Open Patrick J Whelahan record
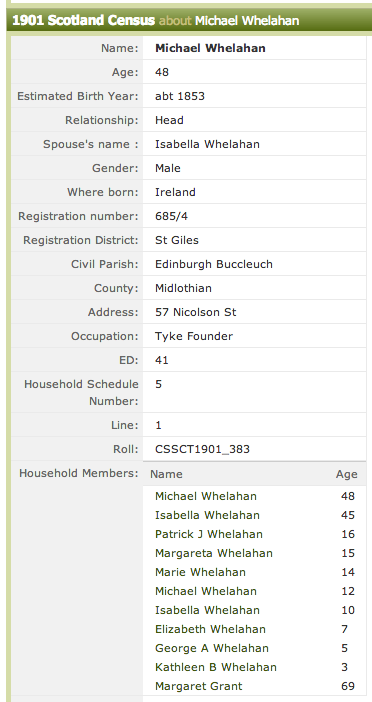Screen dimensions: 372x702 [x=209, y=534]
